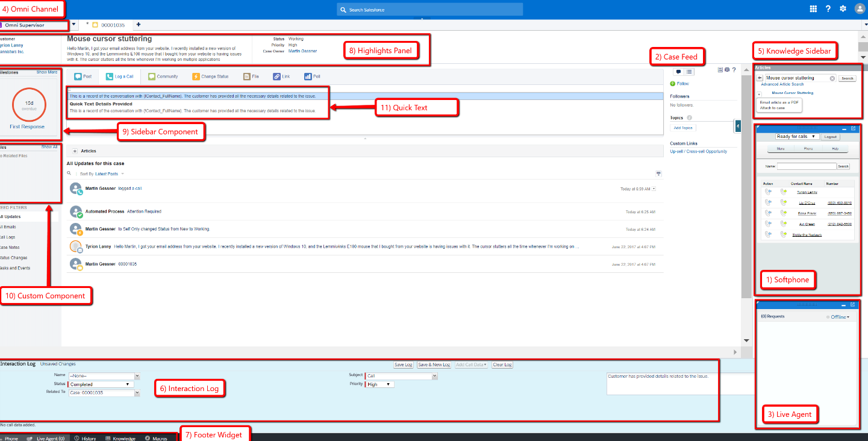
Task: Pop out the Softphone widget
Action: tap(853, 129)
